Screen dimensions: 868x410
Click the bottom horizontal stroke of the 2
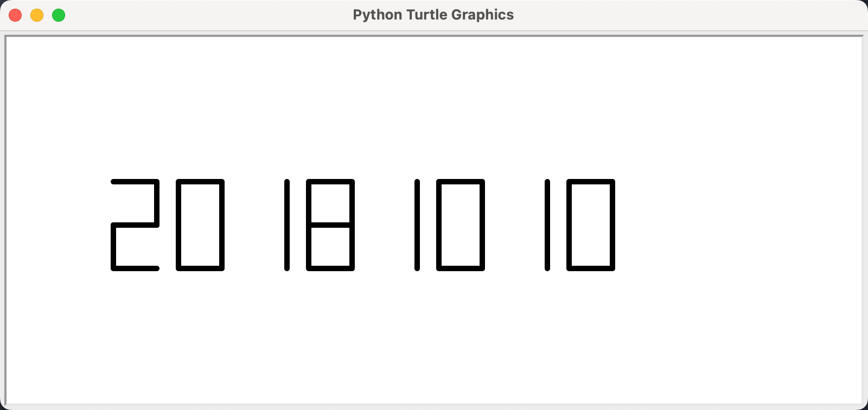(x=135, y=268)
